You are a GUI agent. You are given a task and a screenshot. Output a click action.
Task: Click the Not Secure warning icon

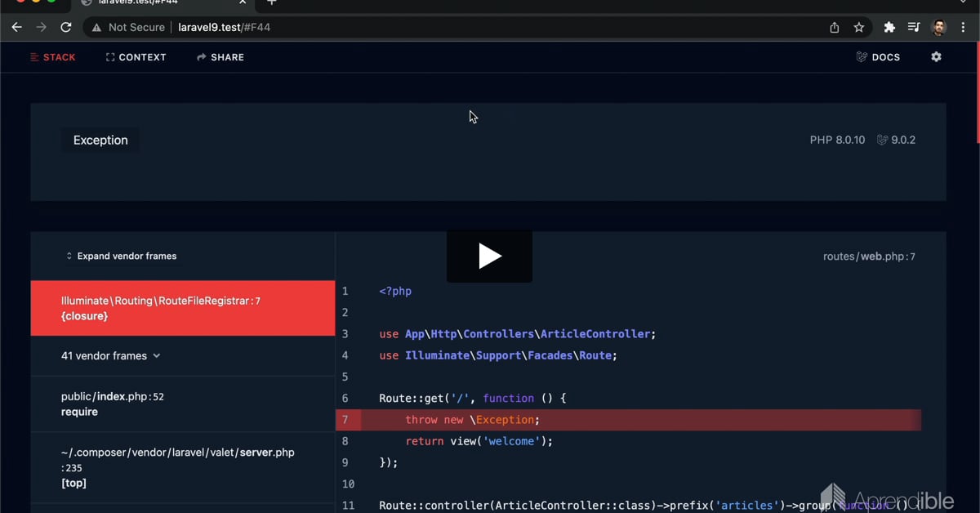click(96, 27)
